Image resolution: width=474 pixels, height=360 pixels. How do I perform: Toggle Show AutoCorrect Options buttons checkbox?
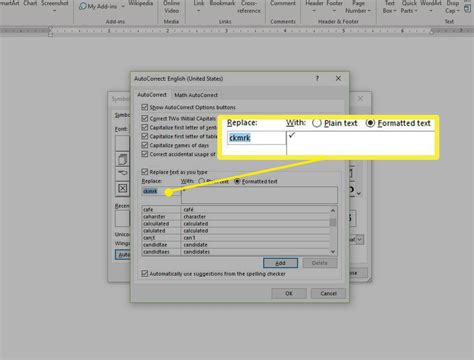click(x=144, y=107)
